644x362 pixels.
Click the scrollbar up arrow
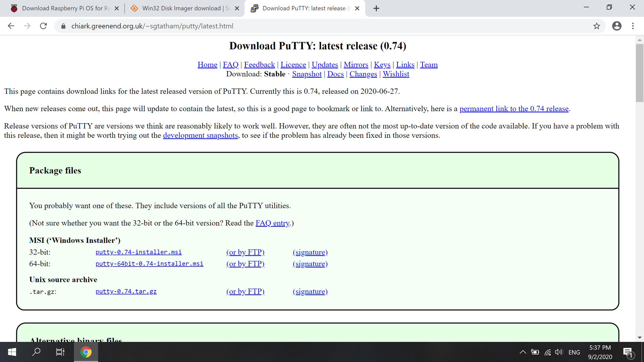click(640, 40)
